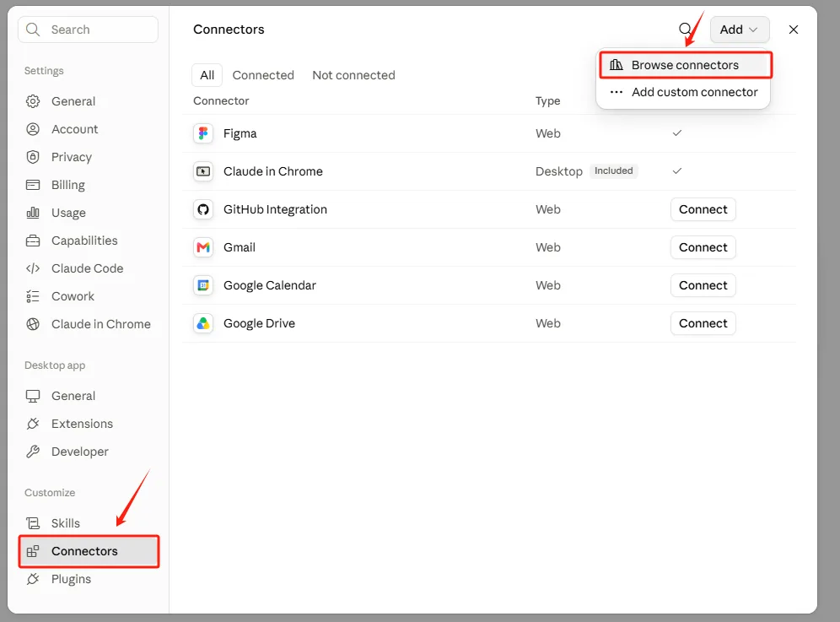Go to the Plugins label
Screen dimensions: 840x622
coord(71,579)
